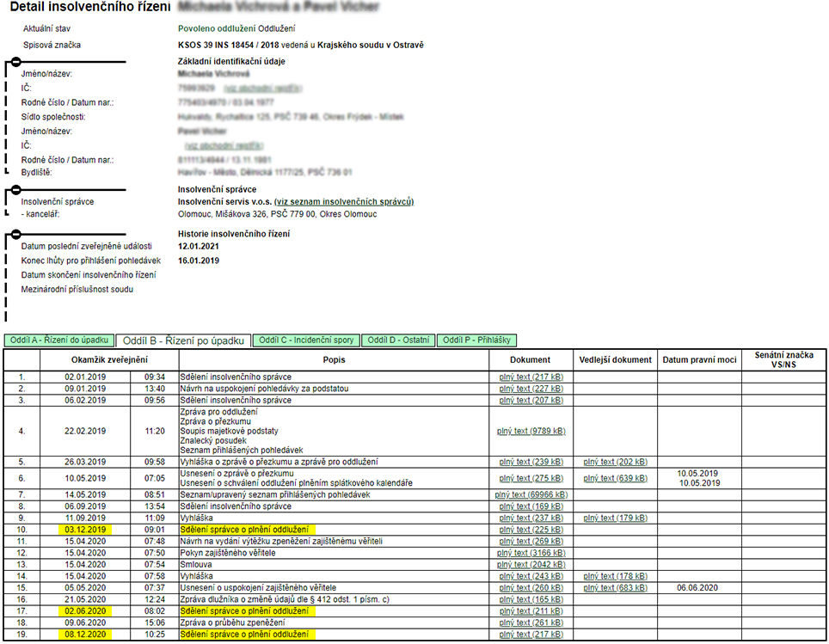Viewport: 829px width, 644px height.
Task: Open secondary document plný text (639 kB)
Action: click(x=616, y=478)
